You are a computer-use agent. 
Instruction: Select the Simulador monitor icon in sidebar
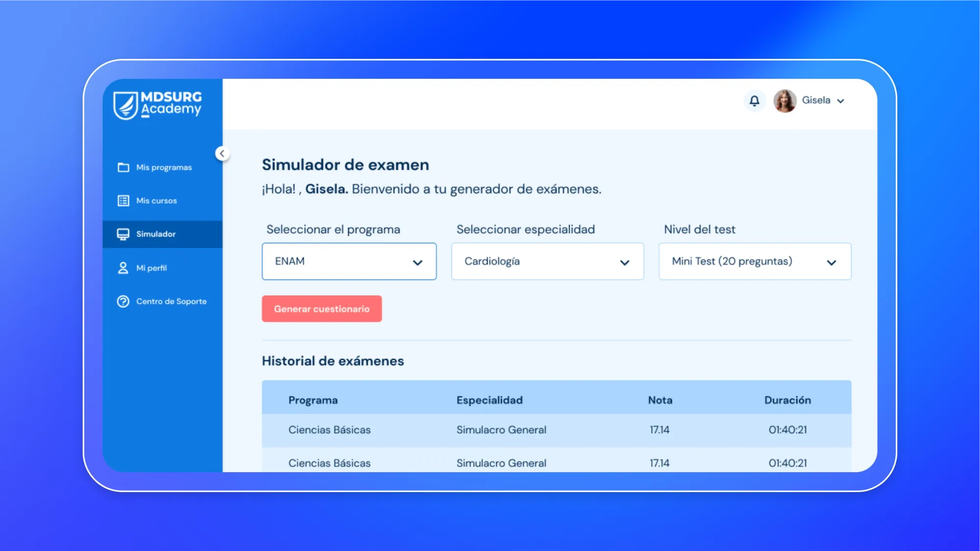(x=122, y=234)
